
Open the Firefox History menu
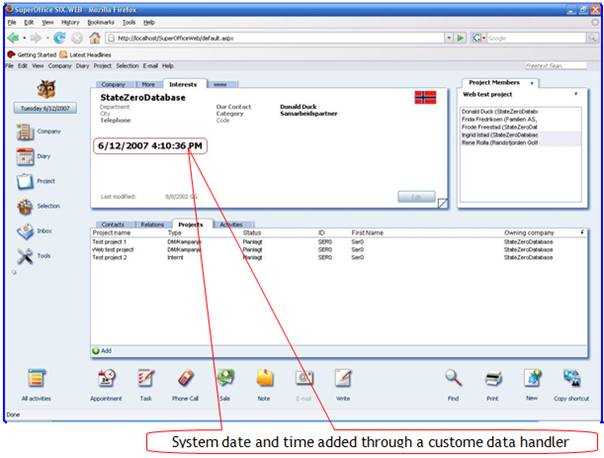pyautogui.click(x=70, y=22)
